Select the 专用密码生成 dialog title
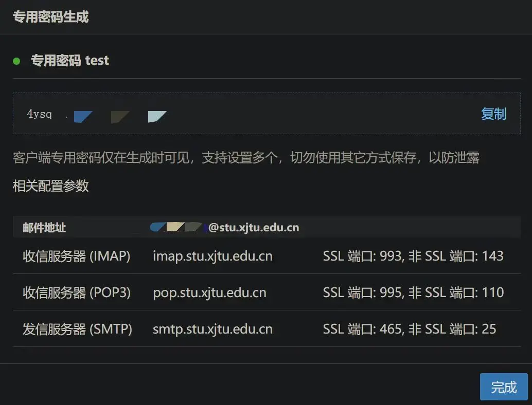Image resolution: width=532 pixels, height=405 pixels. click(50, 17)
